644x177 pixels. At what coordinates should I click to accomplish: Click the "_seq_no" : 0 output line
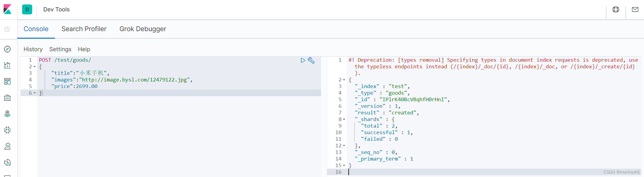coord(376,152)
